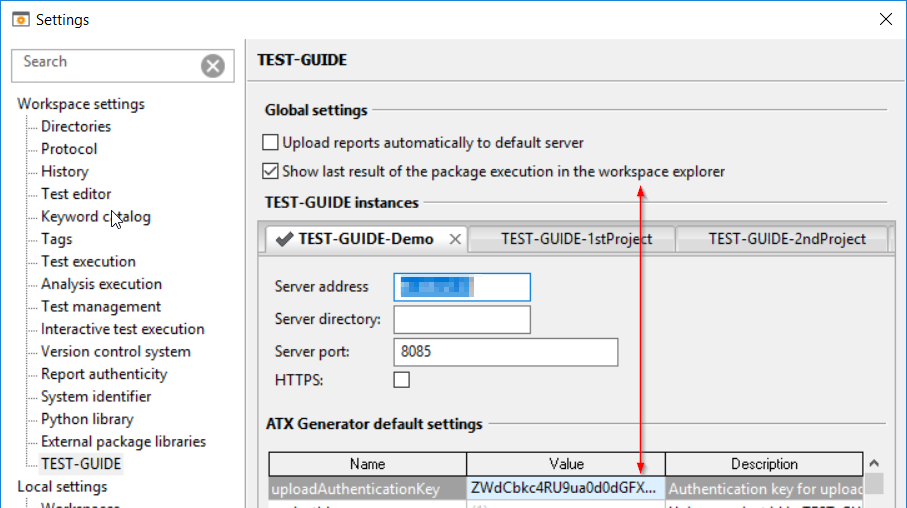Click the uploadAuthenticationKey value ZWdCbkc4RU9ua0d0dGFX
Screen dimensions: 907x508
coord(566,489)
